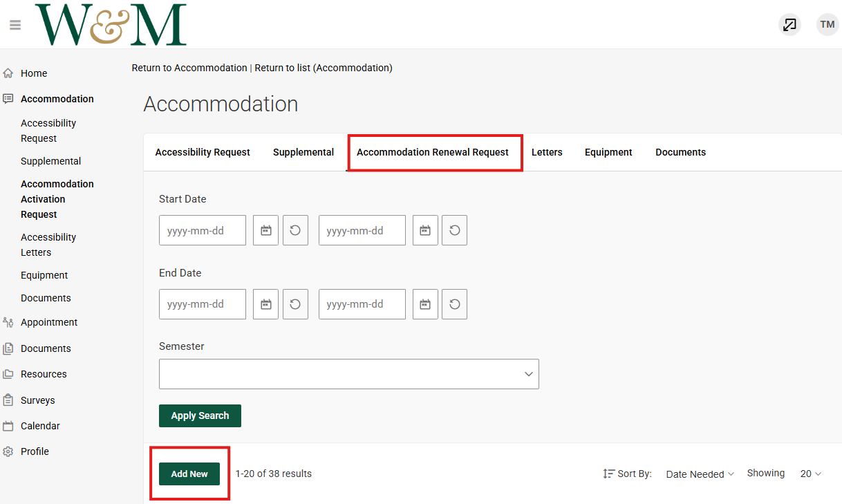Open Calendar in sidebar
Viewport: 842px width, 504px height.
coord(40,426)
